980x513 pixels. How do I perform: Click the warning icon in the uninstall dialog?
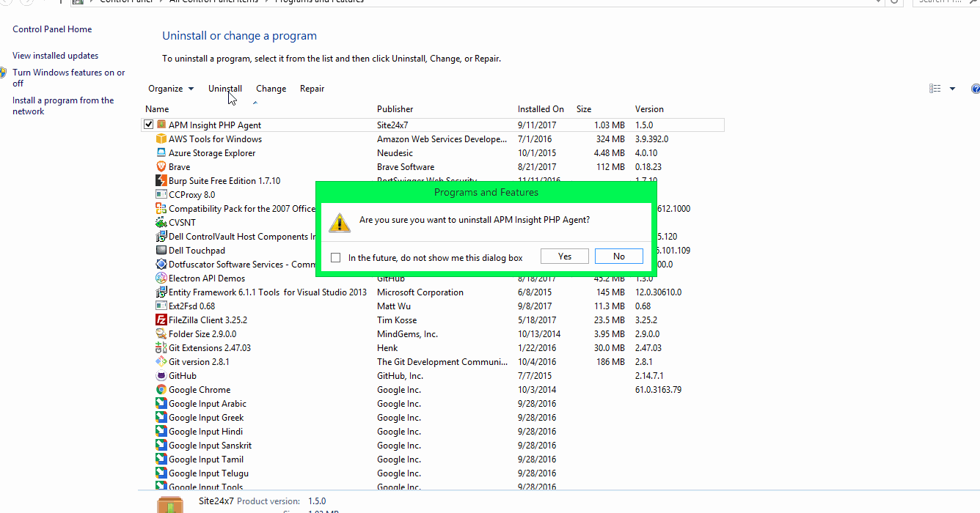click(339, 222)
